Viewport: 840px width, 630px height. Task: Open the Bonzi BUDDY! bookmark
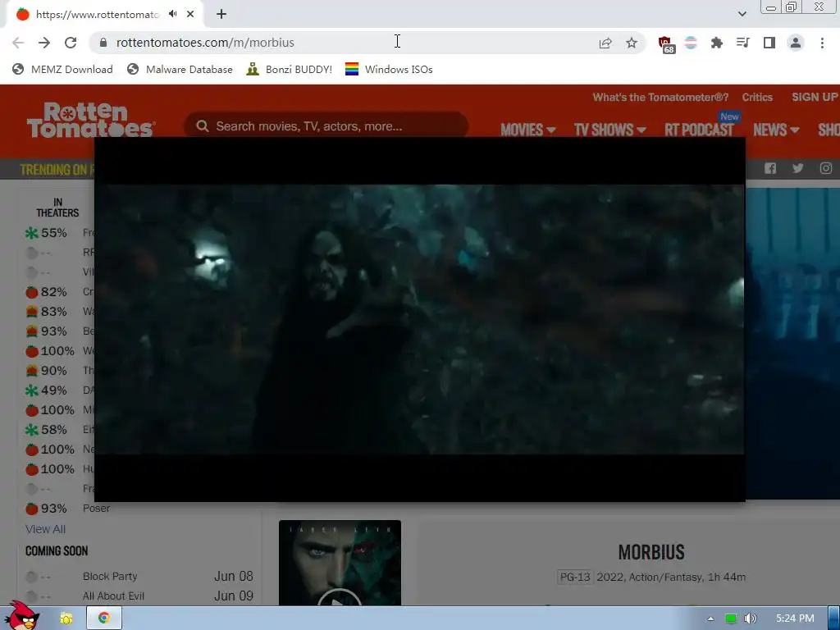pyautogui.click(x=290, y=69)
